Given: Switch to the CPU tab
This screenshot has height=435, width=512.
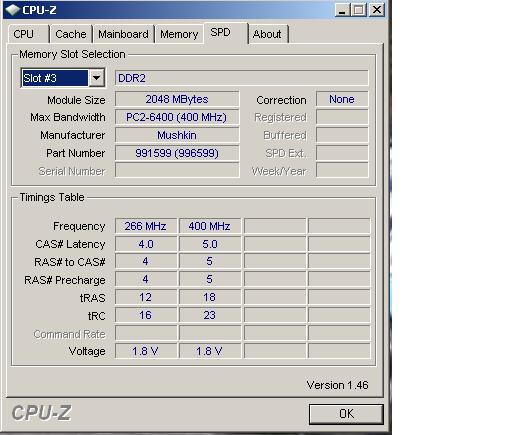Looking at the screenshot, I should [28, 34].
